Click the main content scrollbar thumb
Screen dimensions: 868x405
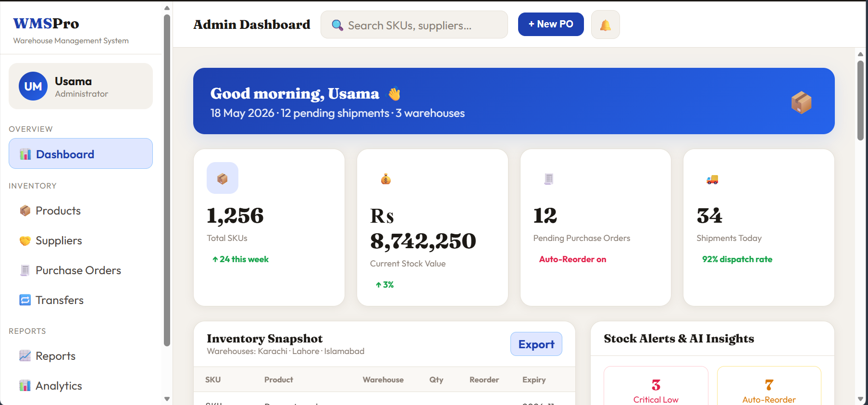(x=860, y=100)
